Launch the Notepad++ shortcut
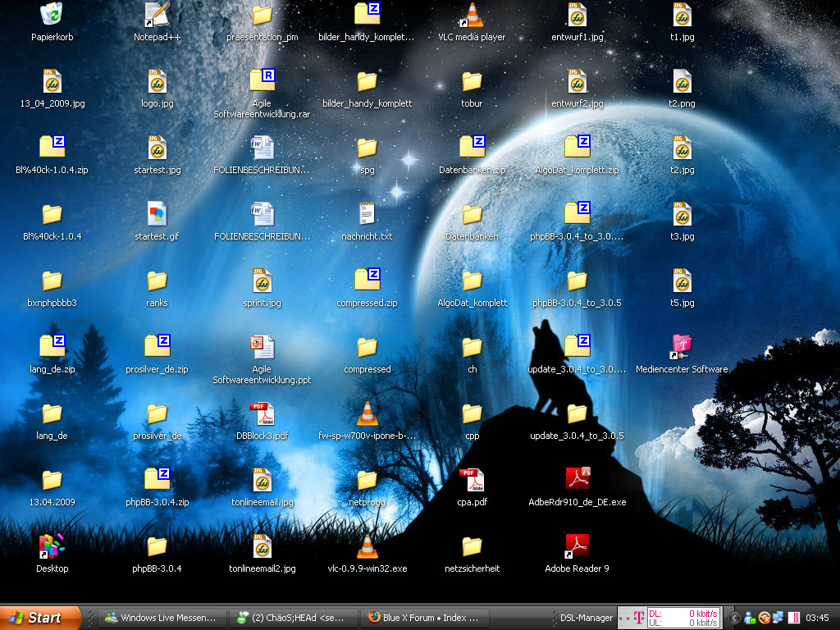 [157, 15]
